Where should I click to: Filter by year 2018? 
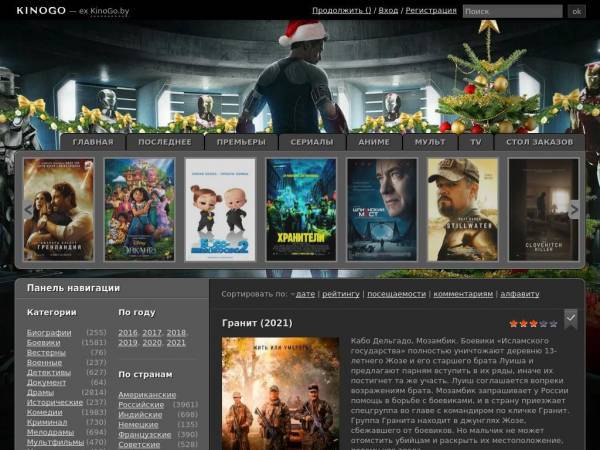click(x=176, y=333)
